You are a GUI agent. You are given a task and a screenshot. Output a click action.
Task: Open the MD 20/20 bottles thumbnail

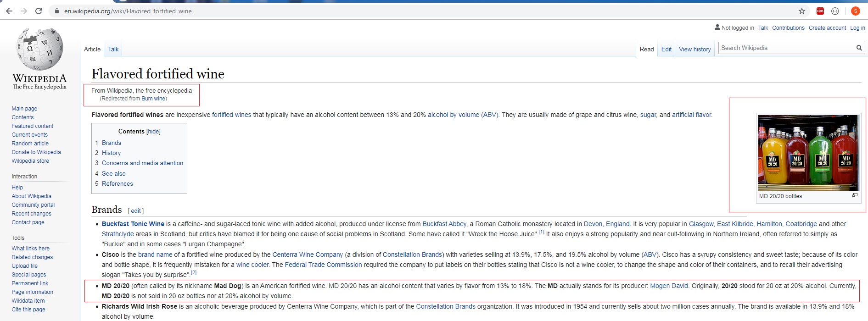pyautogui.click(x=808, y=153)
